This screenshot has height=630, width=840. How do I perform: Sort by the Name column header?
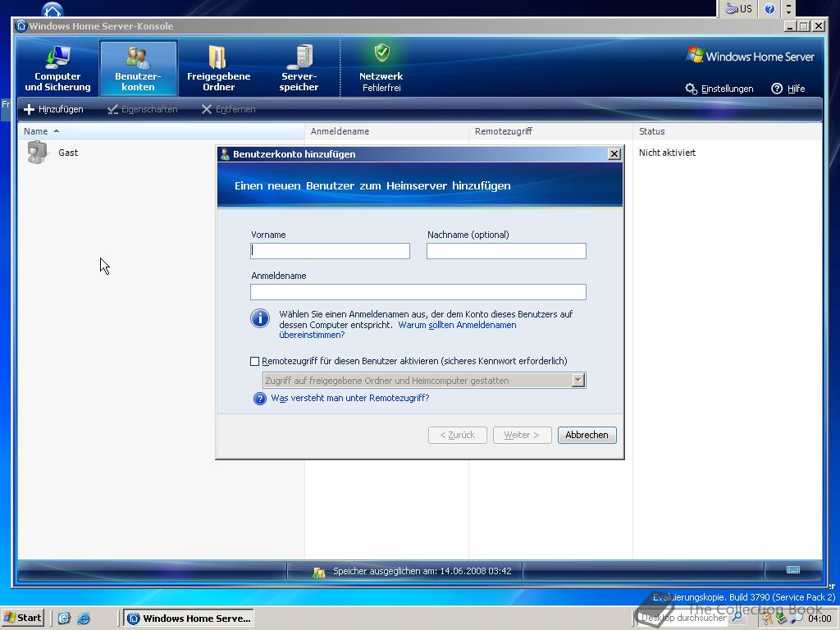(161, 131)
